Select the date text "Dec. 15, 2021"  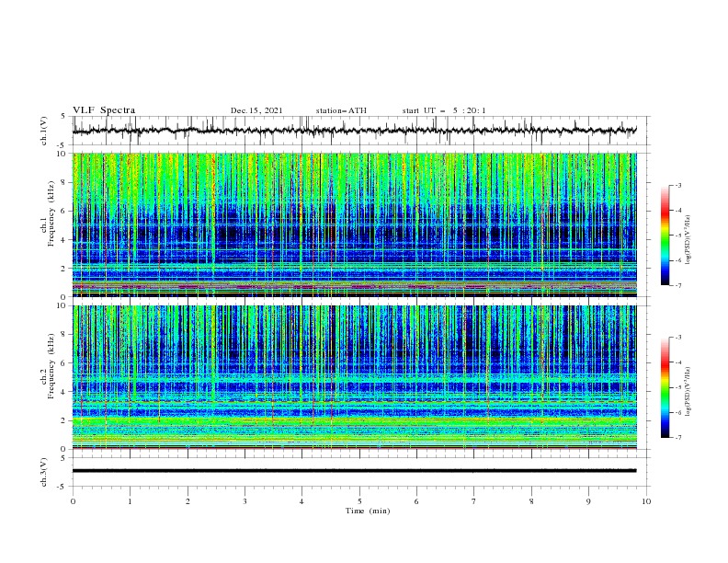click(x=256, y=110)
